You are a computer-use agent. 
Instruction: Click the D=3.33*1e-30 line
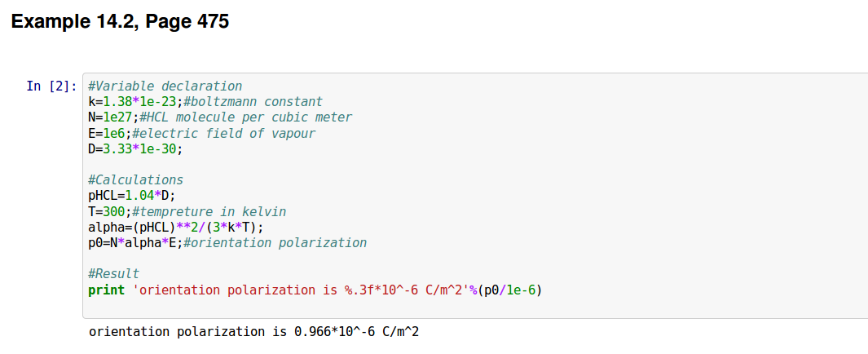(x=135, y=148)
